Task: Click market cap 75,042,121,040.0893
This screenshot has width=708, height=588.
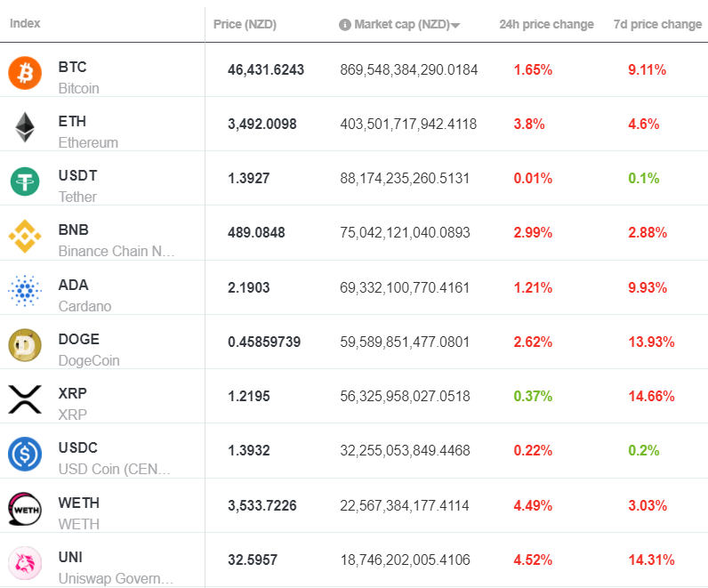Action: (x=405, y=232)
